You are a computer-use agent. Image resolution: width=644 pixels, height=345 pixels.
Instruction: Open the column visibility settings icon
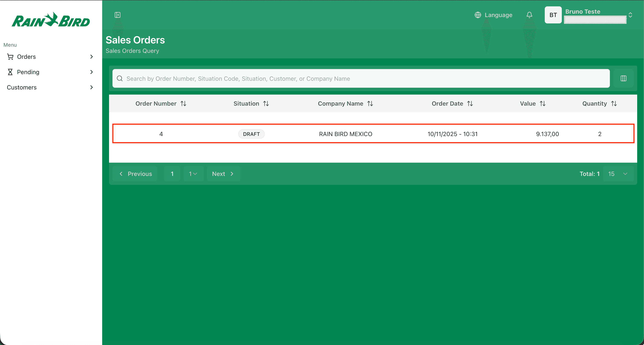coord(623,79)
